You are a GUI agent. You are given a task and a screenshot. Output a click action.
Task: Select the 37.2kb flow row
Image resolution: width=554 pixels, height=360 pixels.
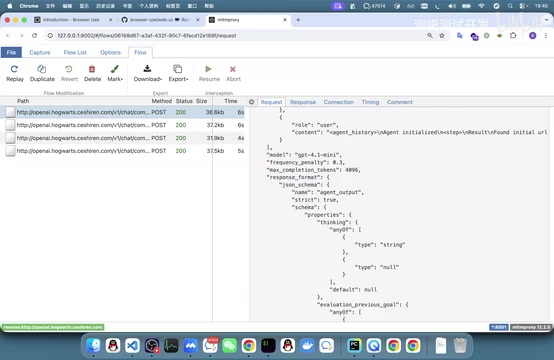[122, 125]
